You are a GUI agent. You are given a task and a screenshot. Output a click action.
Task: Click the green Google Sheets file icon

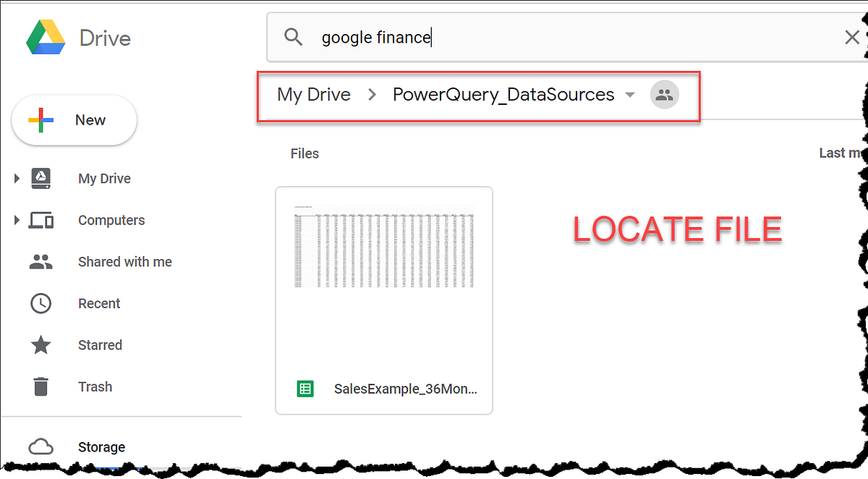tap(305, 389)
